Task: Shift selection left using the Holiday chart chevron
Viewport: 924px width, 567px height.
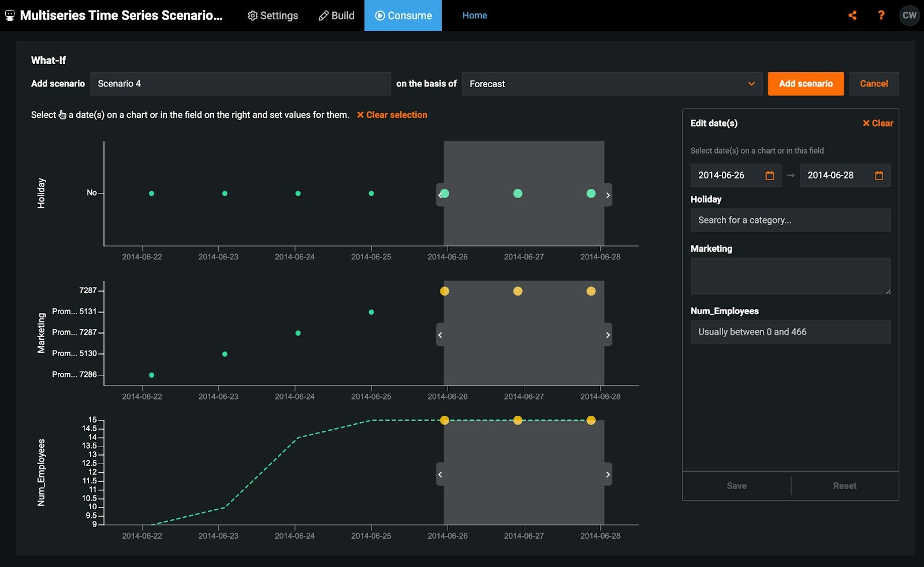Action: coord(439,195)
